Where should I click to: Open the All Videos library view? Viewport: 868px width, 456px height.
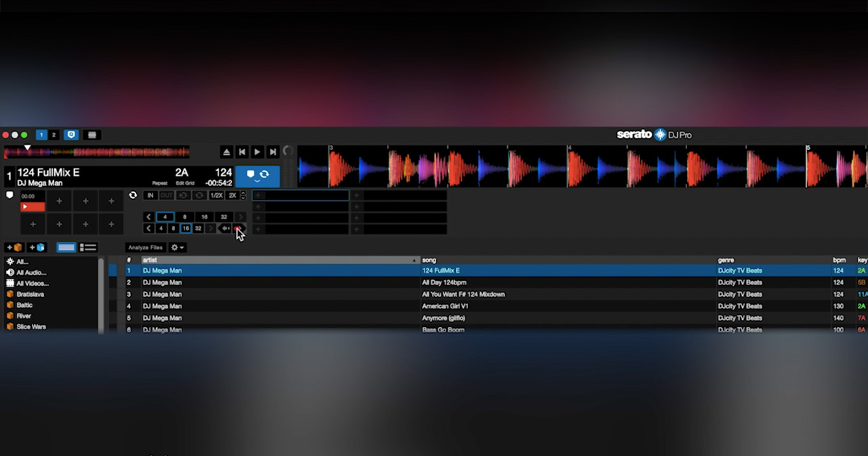click(31, 284)
